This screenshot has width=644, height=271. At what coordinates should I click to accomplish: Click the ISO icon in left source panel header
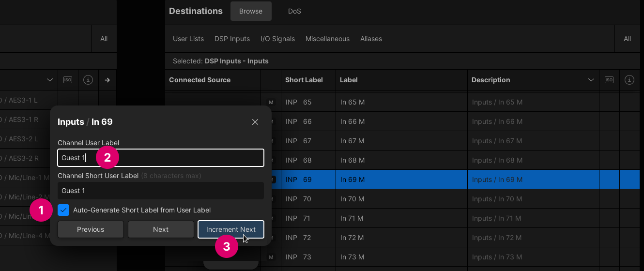tap(68, 80)
